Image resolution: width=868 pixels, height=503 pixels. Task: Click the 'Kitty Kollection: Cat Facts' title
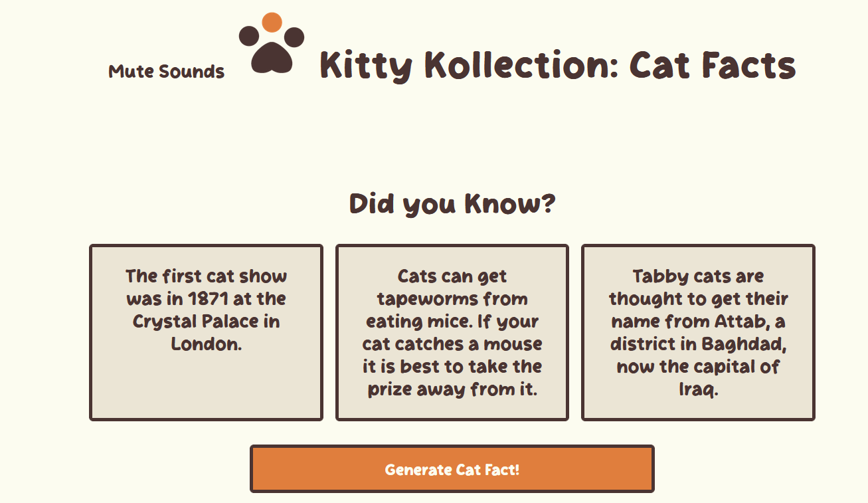tap(558, 65)
